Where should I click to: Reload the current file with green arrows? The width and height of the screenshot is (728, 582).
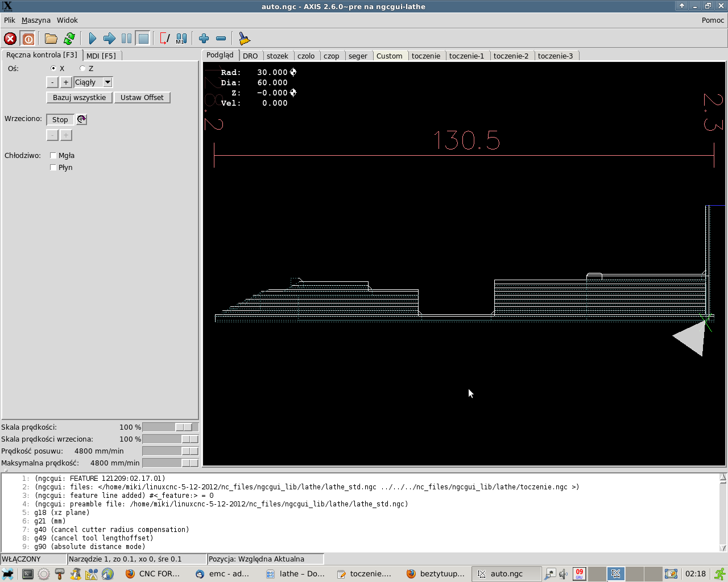click(x=69, y=39)
